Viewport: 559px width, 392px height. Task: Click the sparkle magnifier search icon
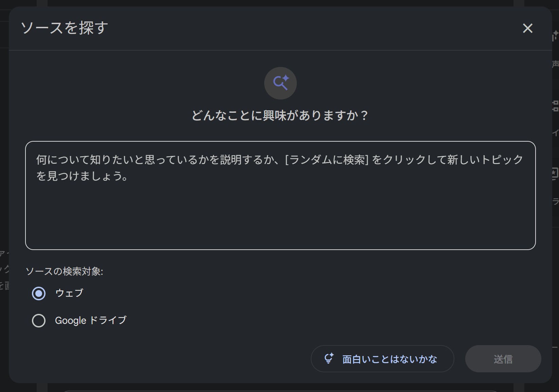(x=281, y=83)
